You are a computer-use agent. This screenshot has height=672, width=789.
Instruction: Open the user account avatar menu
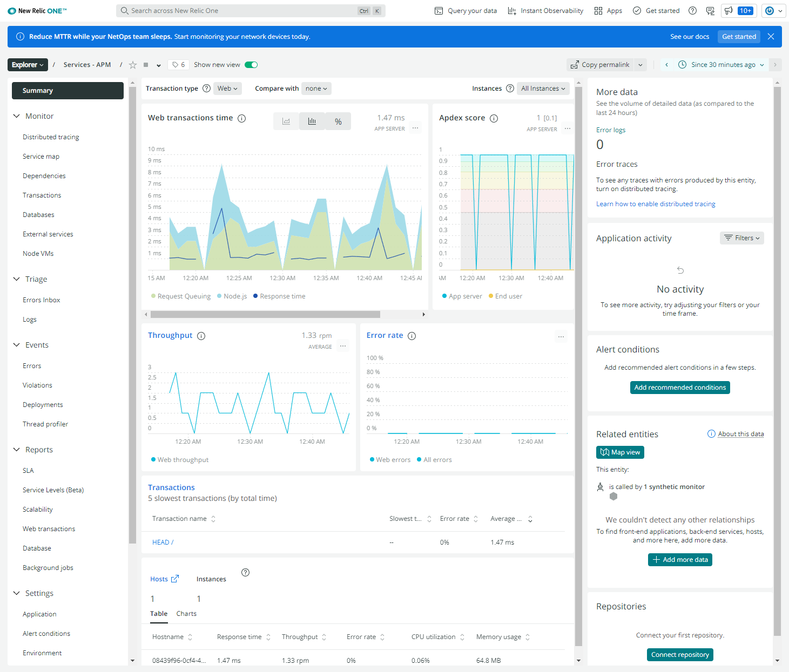pyautogui.click(x=774, y=11)
